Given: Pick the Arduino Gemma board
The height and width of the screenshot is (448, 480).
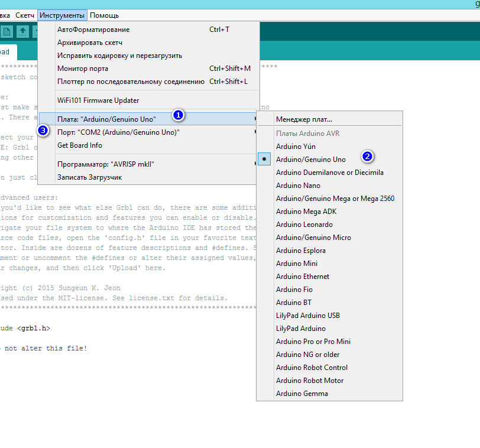Looking at the screenshot, I should pyautogui.click(x=329, y=394).
